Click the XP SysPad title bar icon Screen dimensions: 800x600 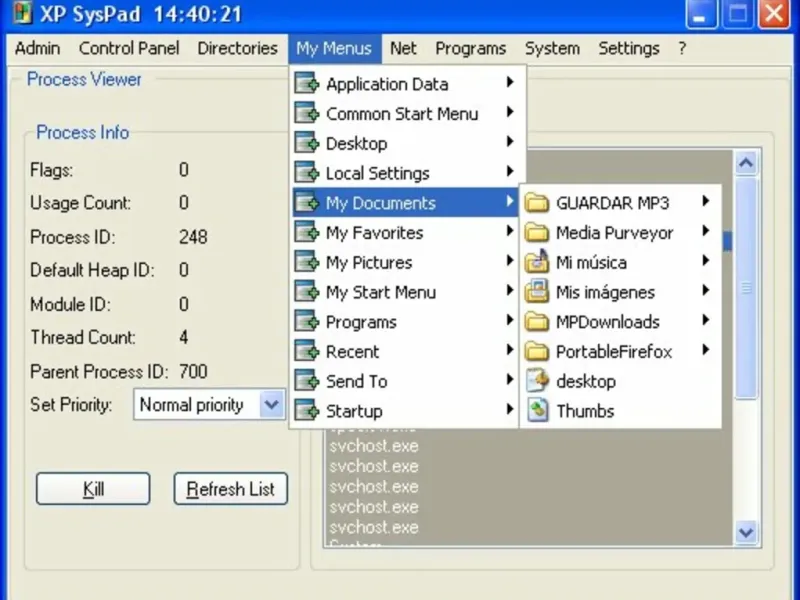[22, 14]
